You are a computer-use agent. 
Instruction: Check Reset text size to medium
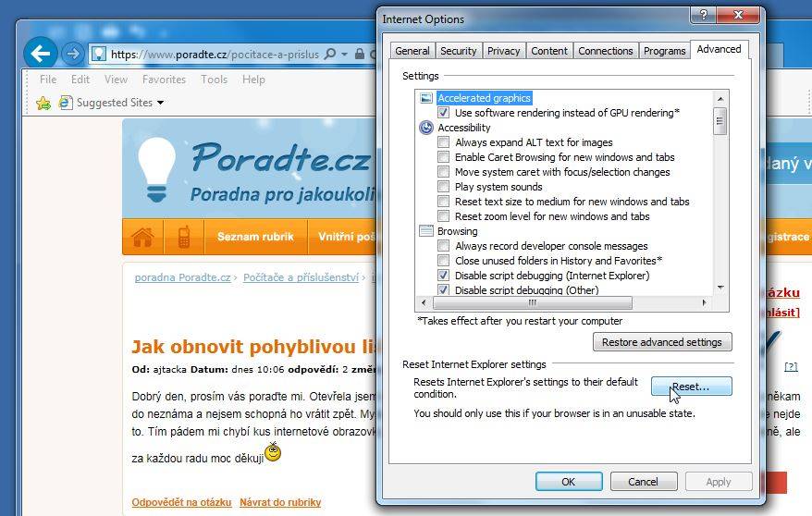pyautogui.click(x=443, y=201)
